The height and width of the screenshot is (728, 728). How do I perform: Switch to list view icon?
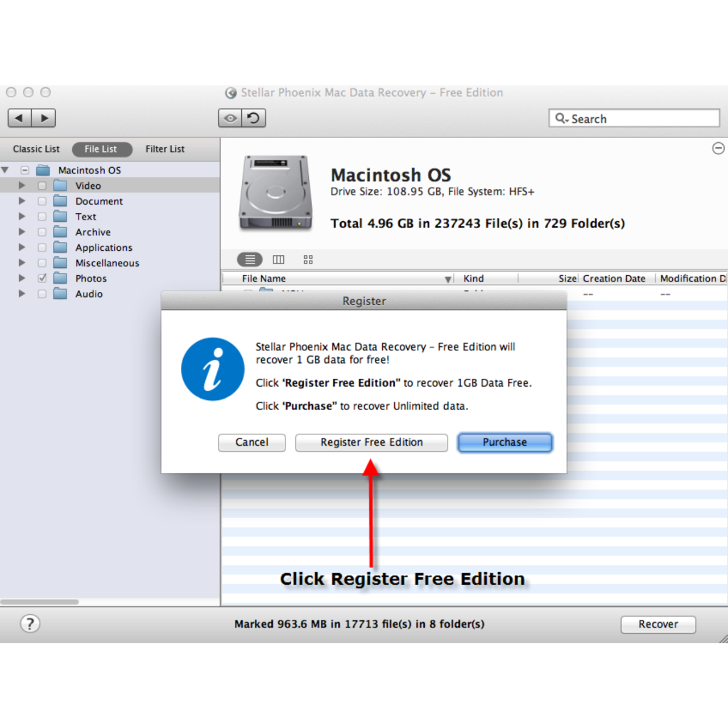[x=250, y=259]
